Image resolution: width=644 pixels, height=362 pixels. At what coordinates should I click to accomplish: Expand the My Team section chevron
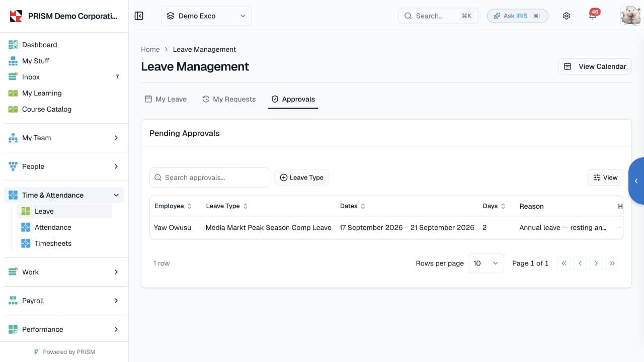pos(116,138)
